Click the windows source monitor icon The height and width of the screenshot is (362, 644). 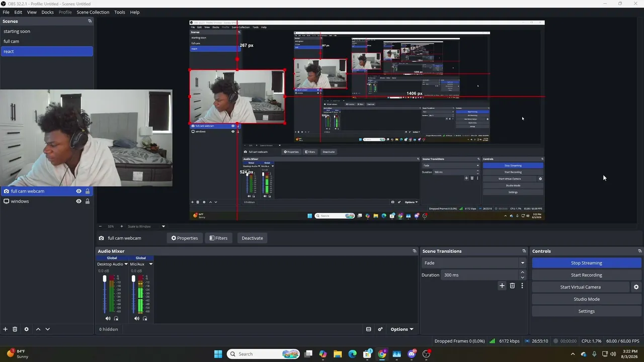point(6,201)
